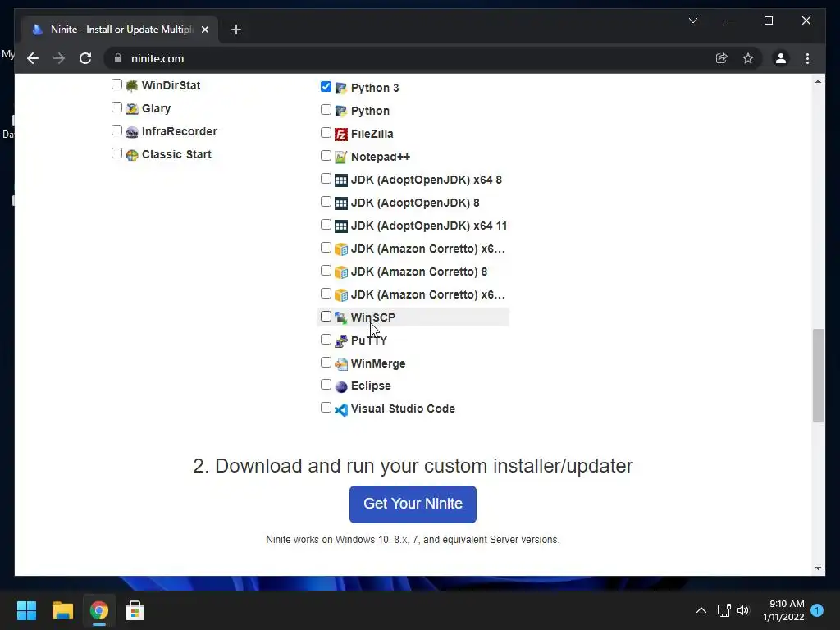Click the WinMerge icon
The width and height of the screenshot is (840, 630).
click(340, 363)
